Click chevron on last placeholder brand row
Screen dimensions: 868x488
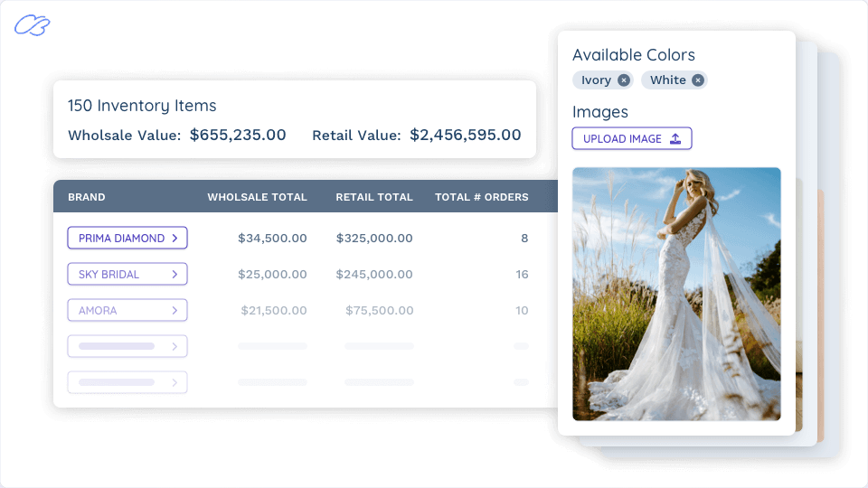[x=175, y=382]
